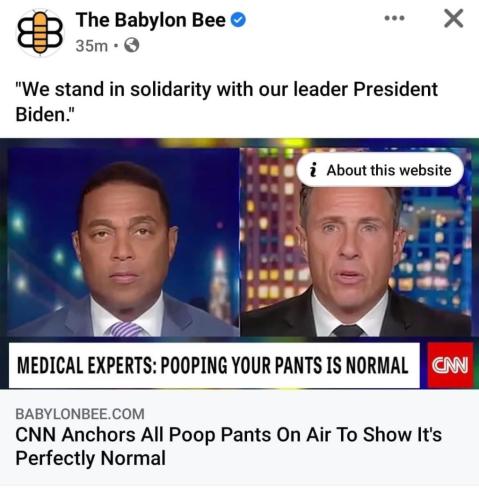Viewport: 479px width, 500px height.
Task: Visit The Babylon Bee page name
Action: [151, 20]
